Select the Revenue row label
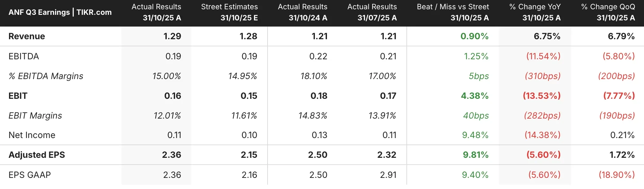Viewport: 644px width, 189px height. pyautogui.click(x=27, y=36)
